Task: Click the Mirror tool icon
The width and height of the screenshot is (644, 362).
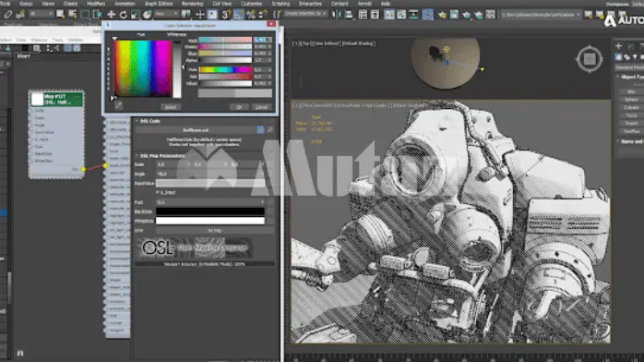Action: pos(337,15)
